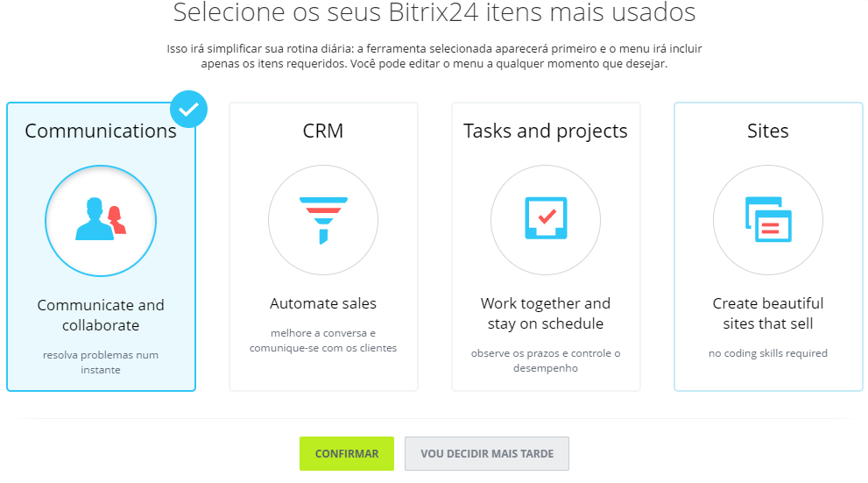Click 'Work together and stay on schedule'

pyautogui.click(x=546, y=314)
